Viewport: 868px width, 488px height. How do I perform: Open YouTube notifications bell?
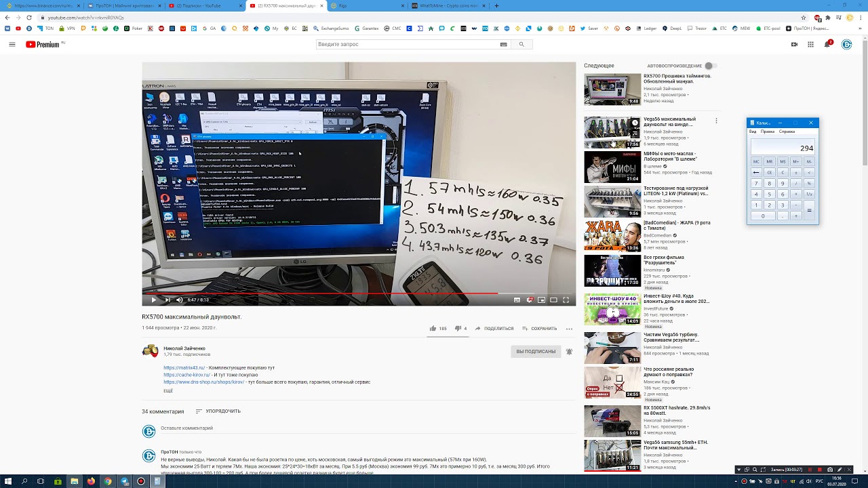pos(827,45)
